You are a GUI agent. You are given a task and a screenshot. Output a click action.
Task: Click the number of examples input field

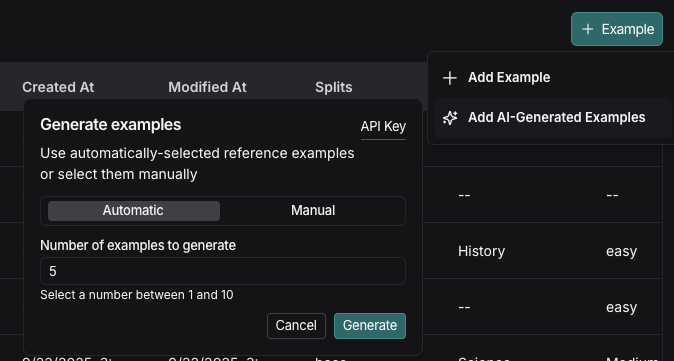pyautogui.click(x=223, y=271)
